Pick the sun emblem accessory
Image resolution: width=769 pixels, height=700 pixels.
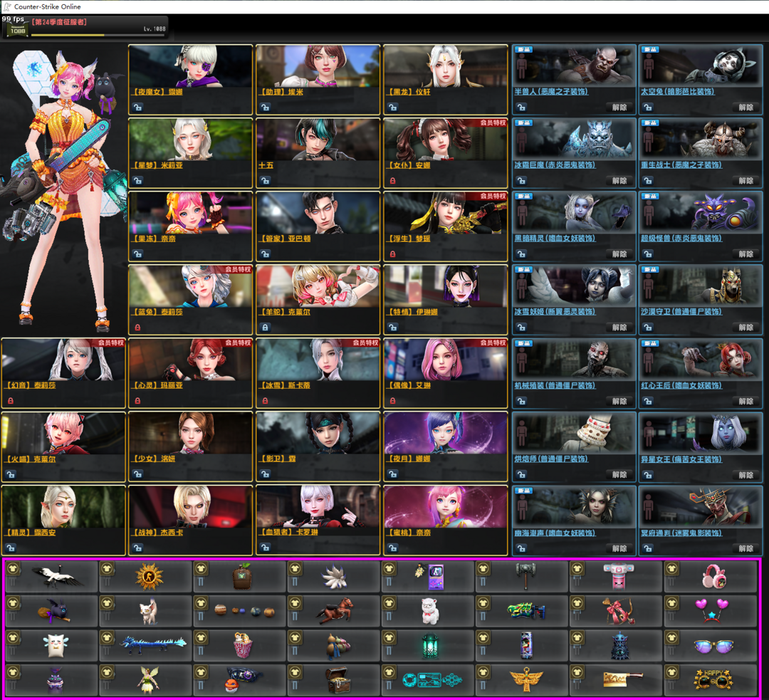(x=150, y=577)
